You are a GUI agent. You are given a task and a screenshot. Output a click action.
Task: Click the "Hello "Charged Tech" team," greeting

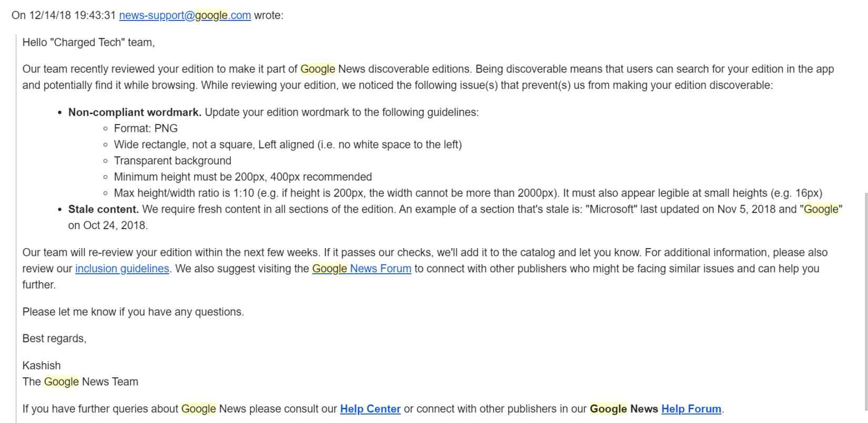tap(88, 43)
